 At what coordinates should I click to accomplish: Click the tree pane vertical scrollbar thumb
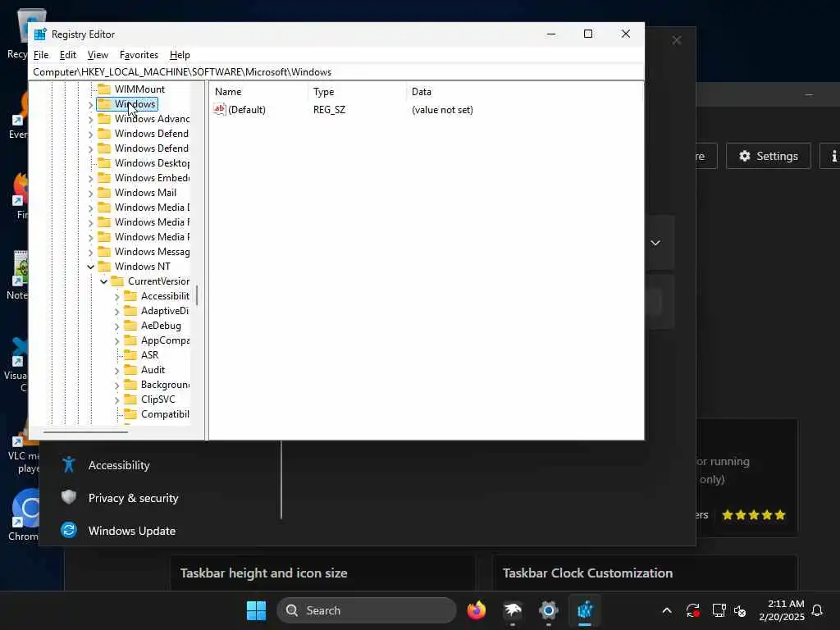click(197, 295)
